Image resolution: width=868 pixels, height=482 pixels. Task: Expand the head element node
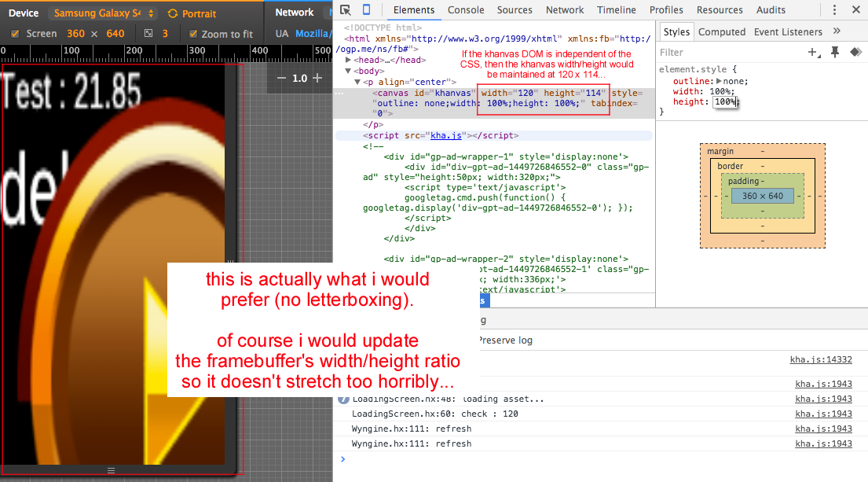click(348, 60)
